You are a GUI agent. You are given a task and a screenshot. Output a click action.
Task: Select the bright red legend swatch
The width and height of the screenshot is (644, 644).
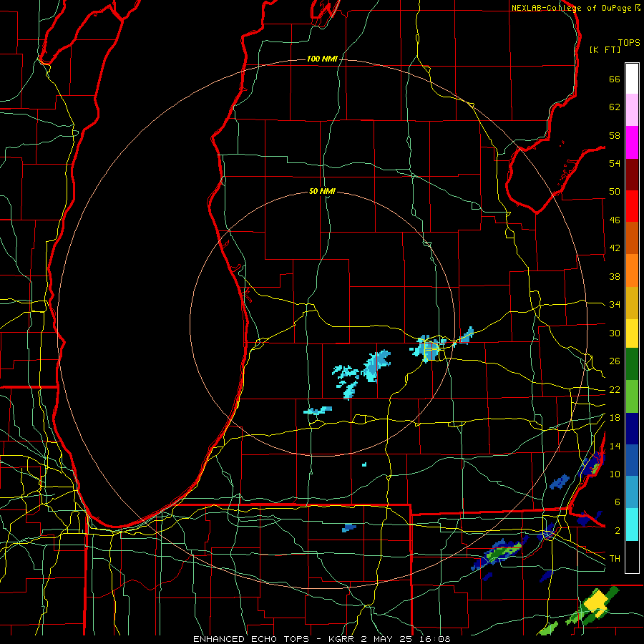coord(632,206)
